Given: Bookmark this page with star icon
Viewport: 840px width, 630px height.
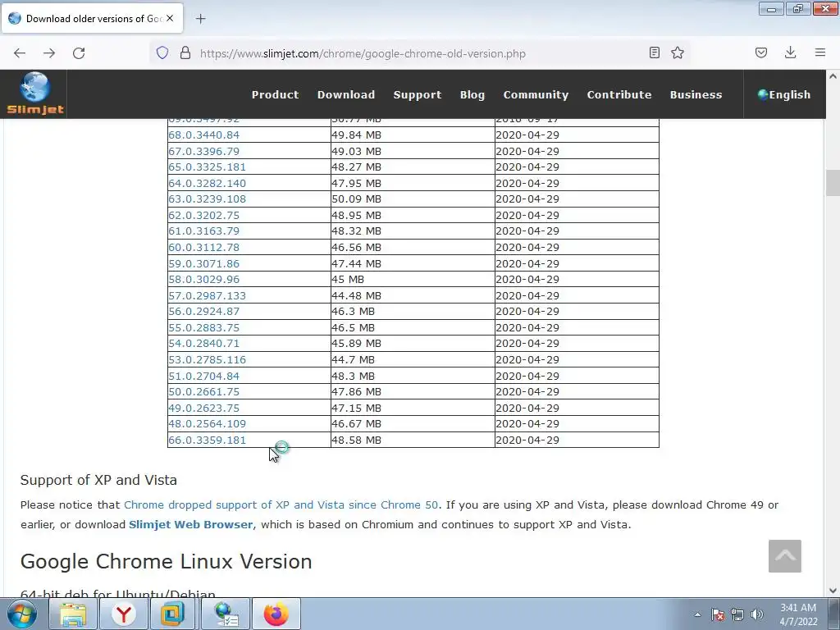Looking at the screenshot, I should pos(678,52).
